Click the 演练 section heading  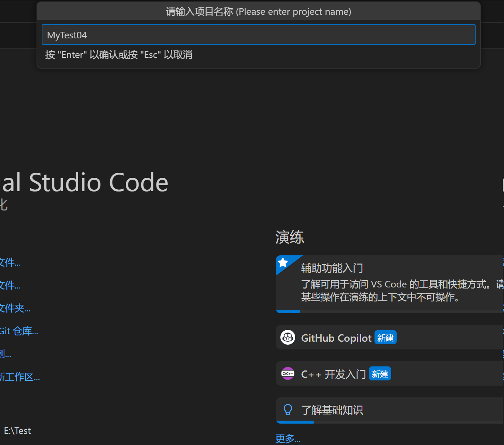click(x=290, y=237)
